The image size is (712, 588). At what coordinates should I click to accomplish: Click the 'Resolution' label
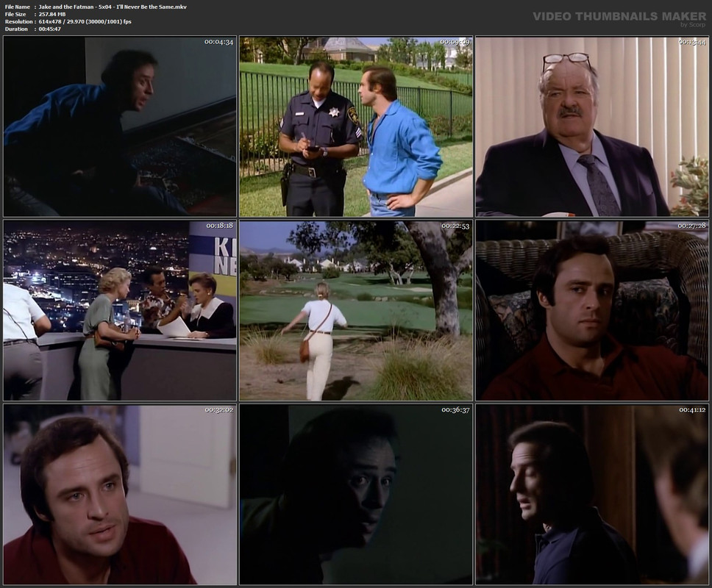18,21
